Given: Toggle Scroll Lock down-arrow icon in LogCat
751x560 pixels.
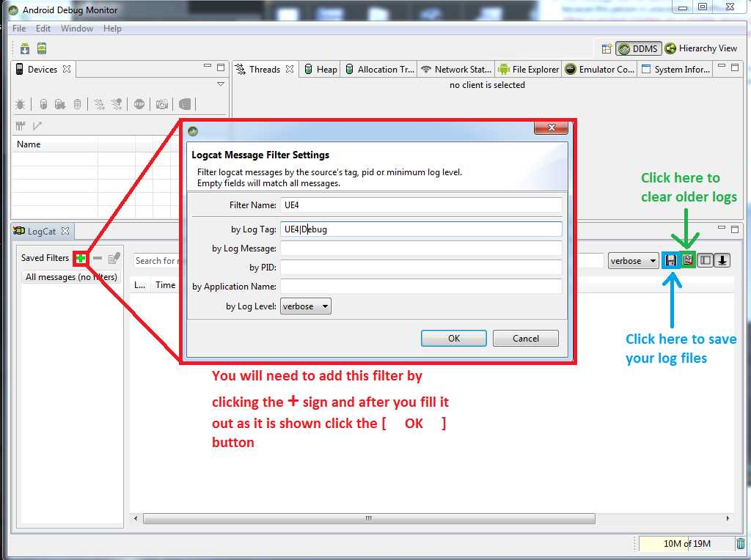Looking at the screenshot, I should 722,260.
